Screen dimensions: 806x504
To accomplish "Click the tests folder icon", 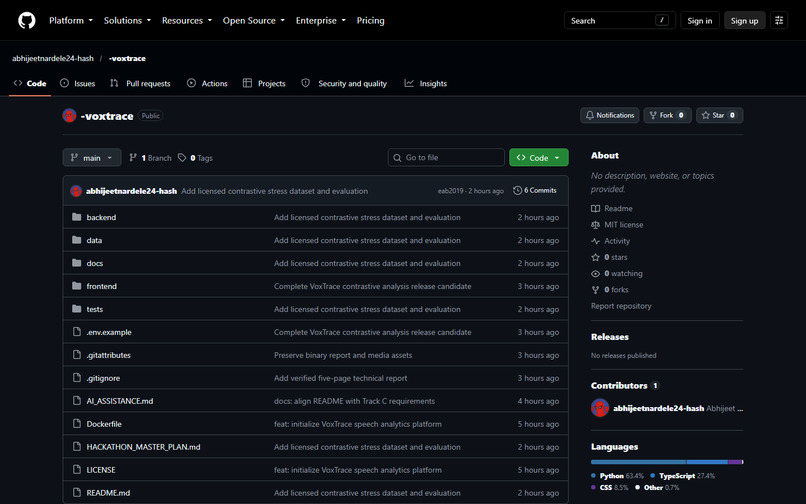I will (x=77, y=309).
